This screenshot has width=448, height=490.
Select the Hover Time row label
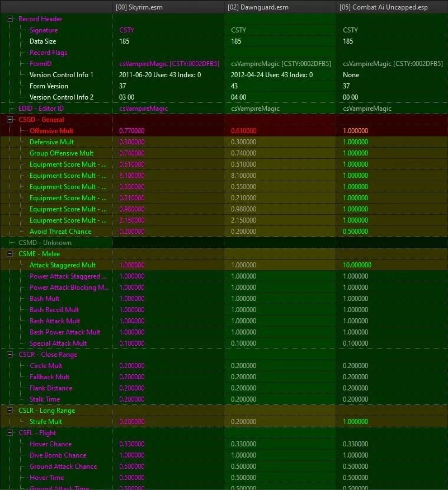(46, 478)
